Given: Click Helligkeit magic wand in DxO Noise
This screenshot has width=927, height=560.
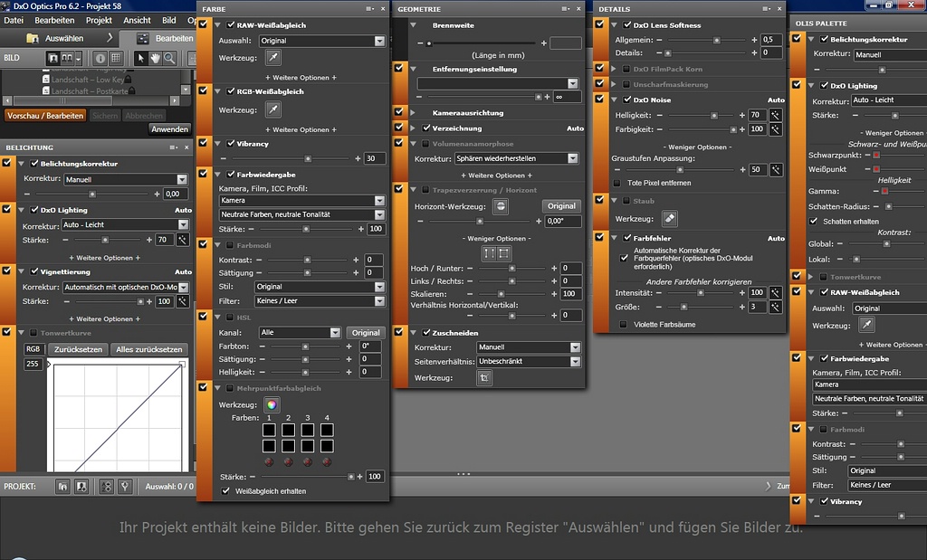Looking at the screenshot, I should point(775,115).
